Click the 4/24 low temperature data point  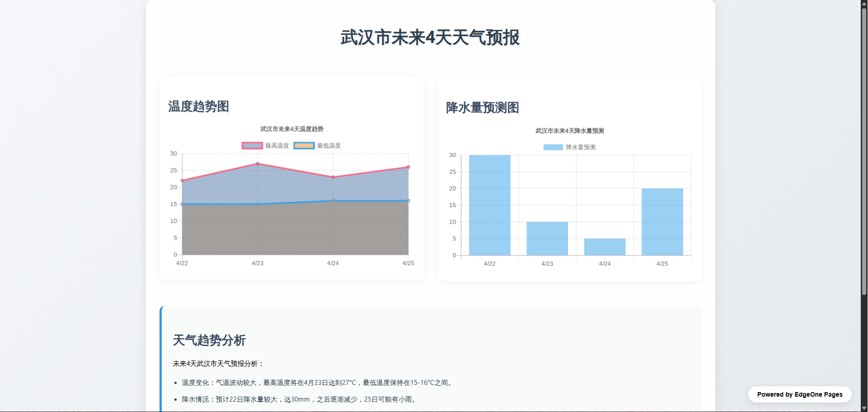(333, 201)
